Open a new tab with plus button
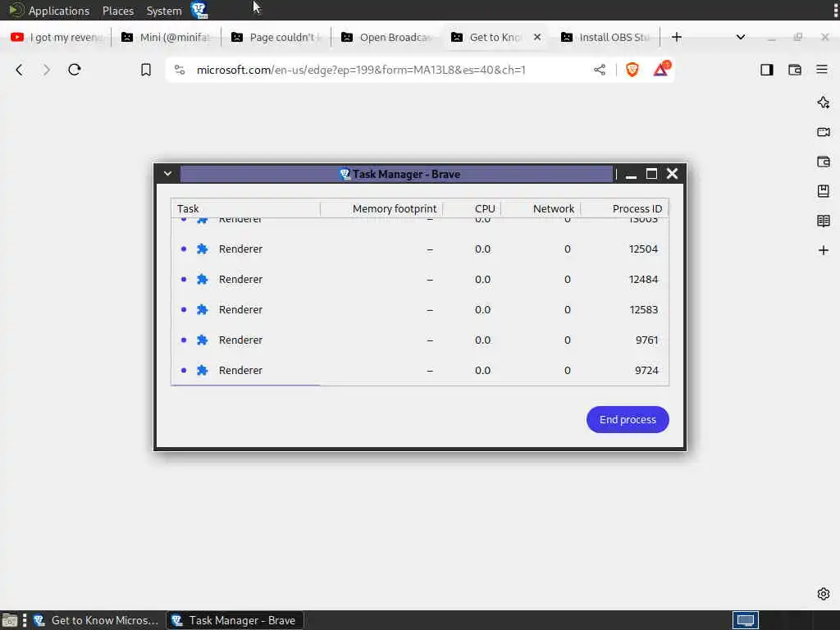This screenshot has width=840, height=630. click(677, 37)
